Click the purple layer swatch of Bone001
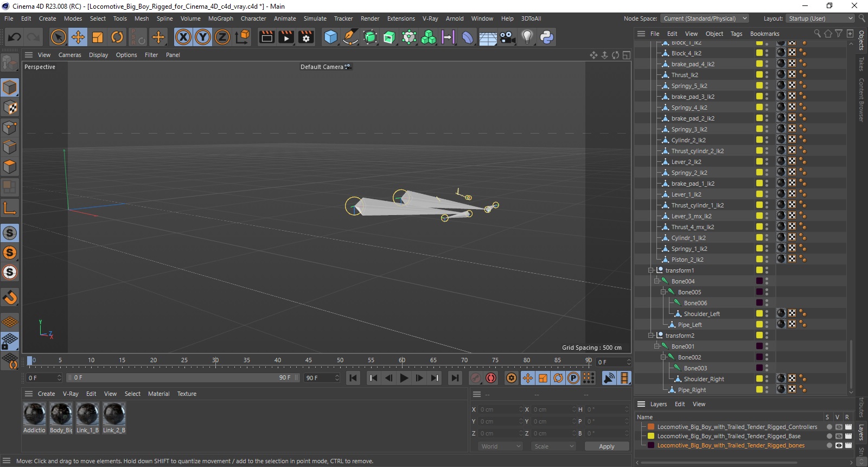 point(759,346)
